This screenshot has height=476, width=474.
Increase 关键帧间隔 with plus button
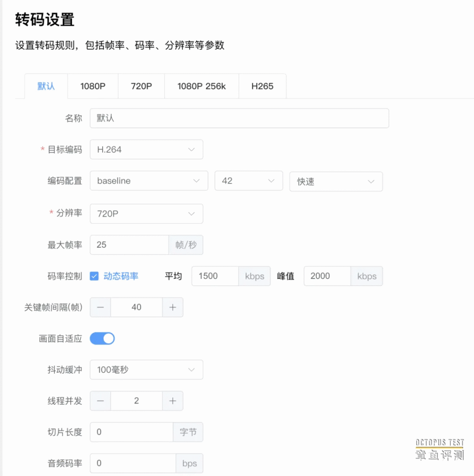[173, 307]
